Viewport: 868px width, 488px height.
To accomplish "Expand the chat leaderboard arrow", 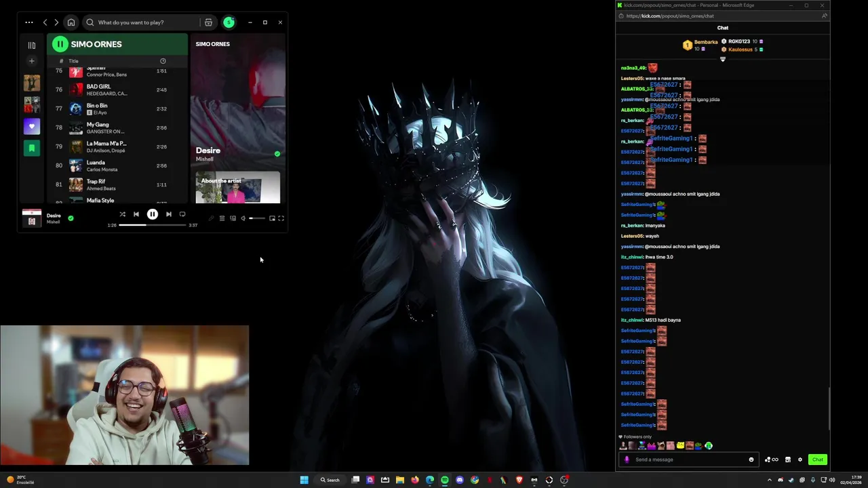I will [x=723, y=59].
